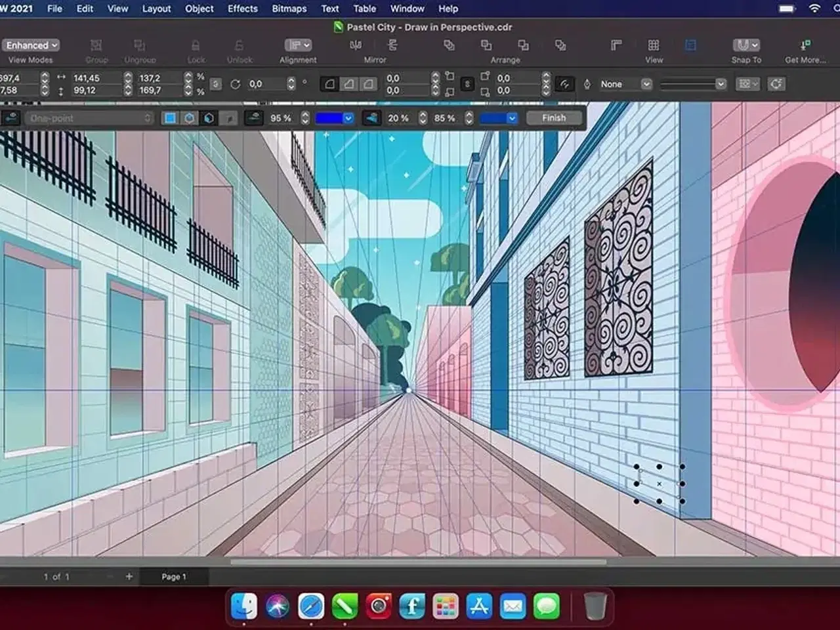
Task: Click the Ungroup icon
Action: click(140, 45)
